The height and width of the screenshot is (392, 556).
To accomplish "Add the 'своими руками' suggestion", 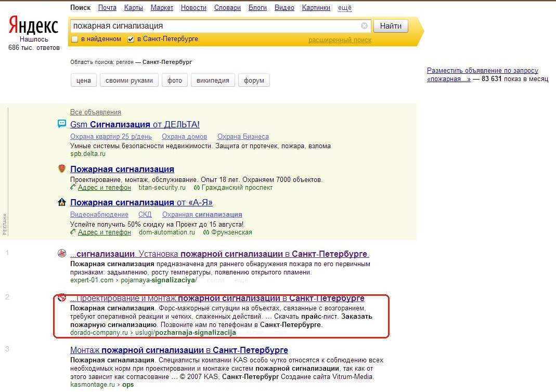I will tap(129, 81).
